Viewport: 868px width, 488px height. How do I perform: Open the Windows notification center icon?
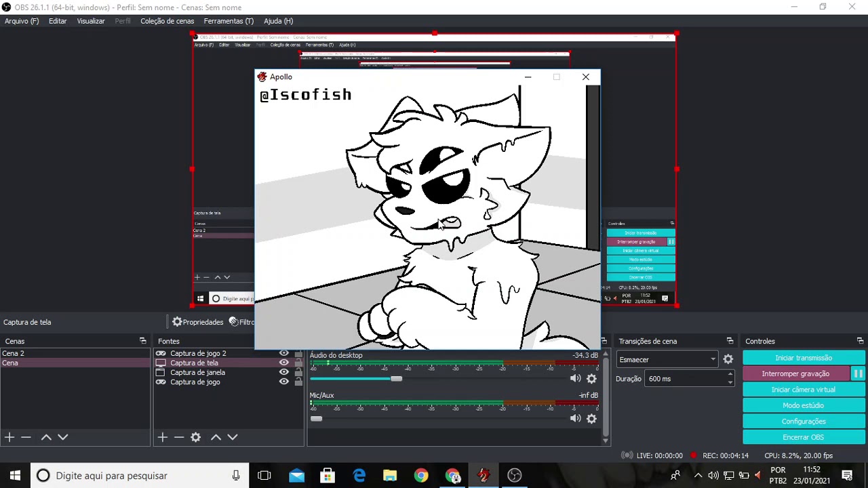click(x=847, y=475)
